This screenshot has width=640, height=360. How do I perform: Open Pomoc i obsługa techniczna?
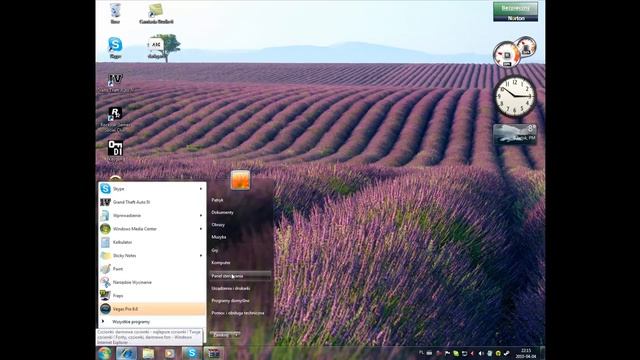[238, 313]
